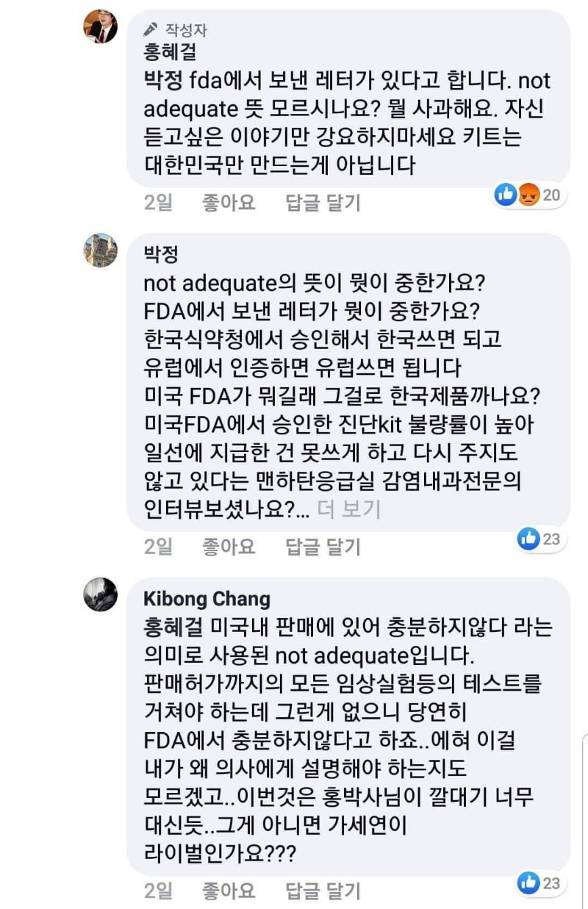Open the Kibong Chang name link
This screenshot has width=588, height=909.
(207, 599)
